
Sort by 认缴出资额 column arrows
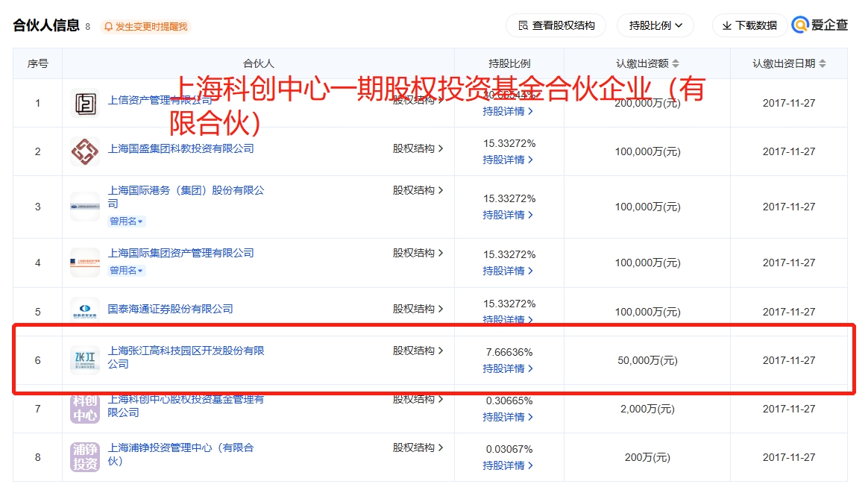coord(676,63)
